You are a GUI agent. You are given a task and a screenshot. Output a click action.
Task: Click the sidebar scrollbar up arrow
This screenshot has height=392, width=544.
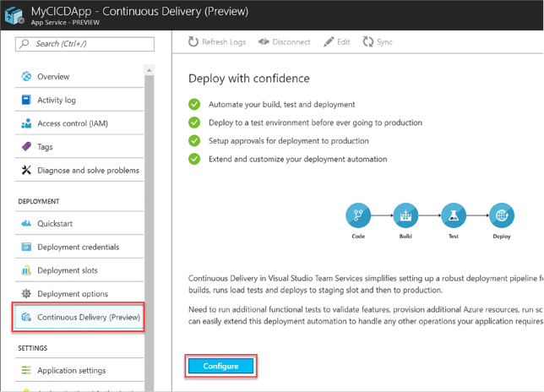pos(150,70)
